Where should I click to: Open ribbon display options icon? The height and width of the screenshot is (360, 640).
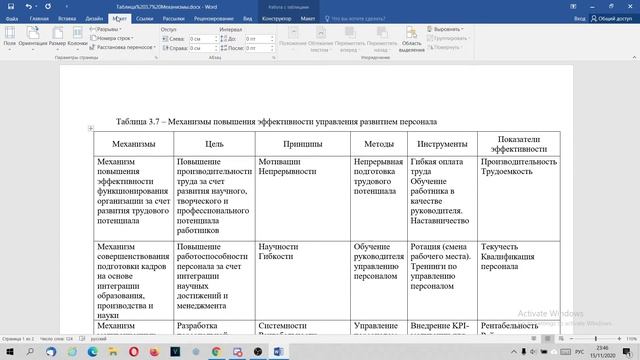coord(573,7)
